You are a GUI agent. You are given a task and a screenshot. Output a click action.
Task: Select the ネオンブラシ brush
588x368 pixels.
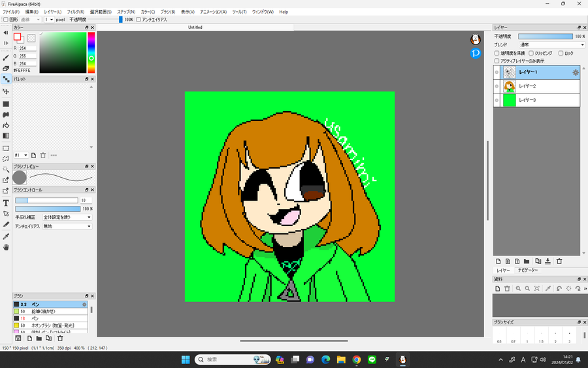click(50, 326)
